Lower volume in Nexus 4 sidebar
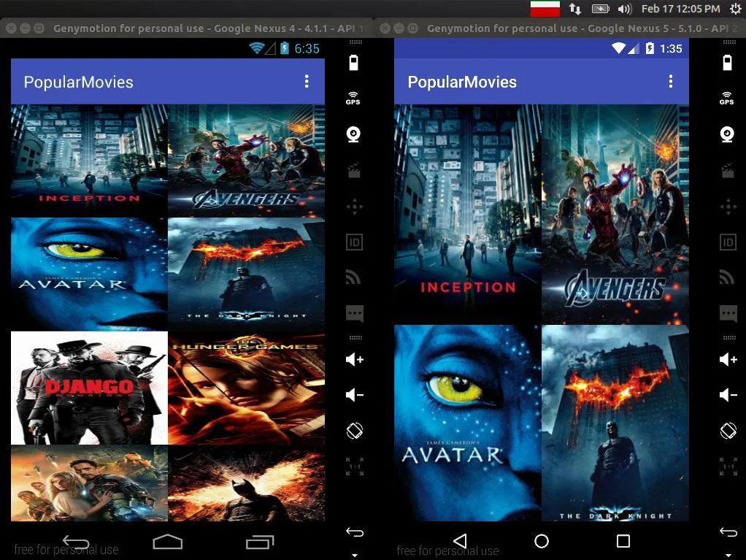746x560 pixels. [355, 394]
